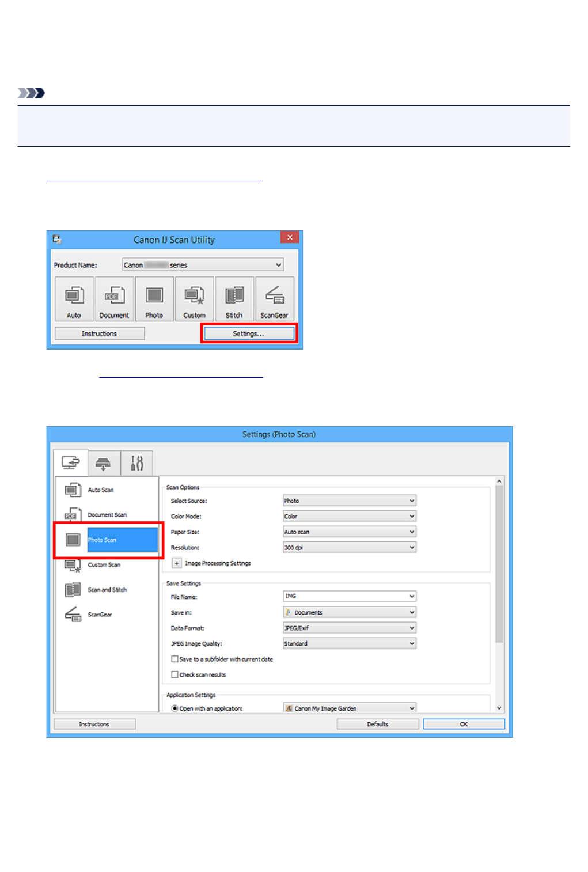Click the Custom scan icon button

[194, 298]
